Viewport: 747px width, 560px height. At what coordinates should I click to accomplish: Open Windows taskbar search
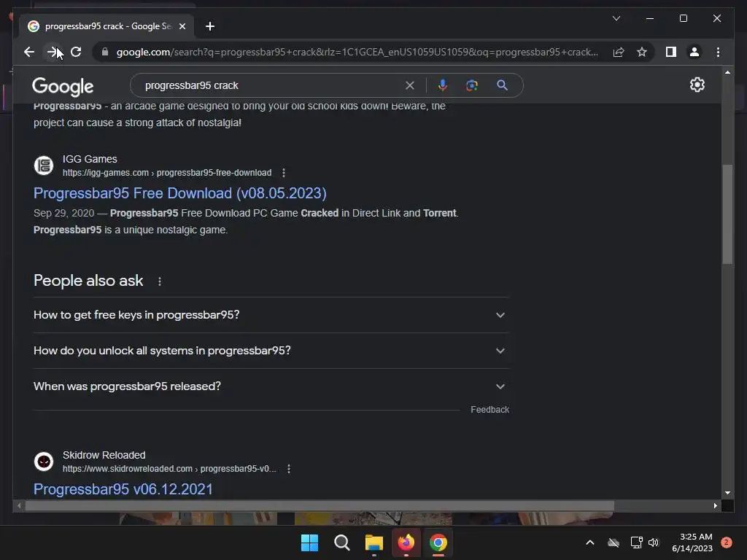click(x=341, y=542)
